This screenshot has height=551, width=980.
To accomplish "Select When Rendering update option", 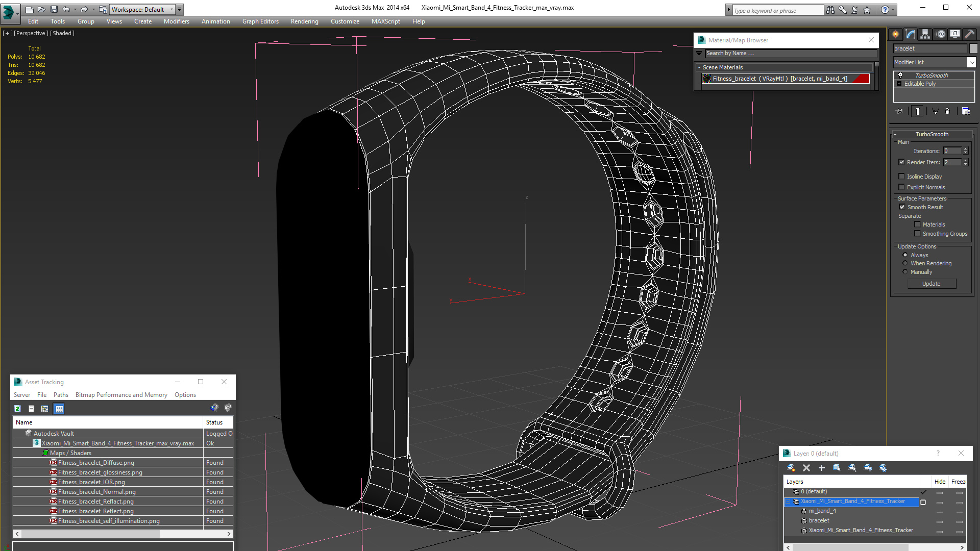I will 905,263.
